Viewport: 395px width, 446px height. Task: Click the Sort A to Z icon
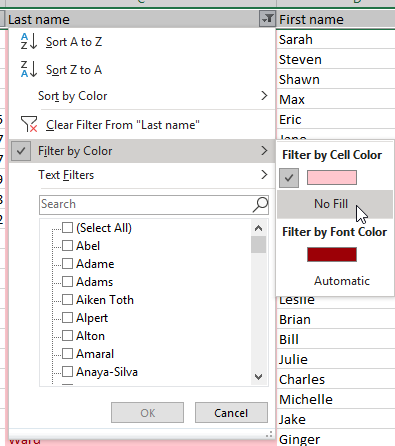(29, 41)
